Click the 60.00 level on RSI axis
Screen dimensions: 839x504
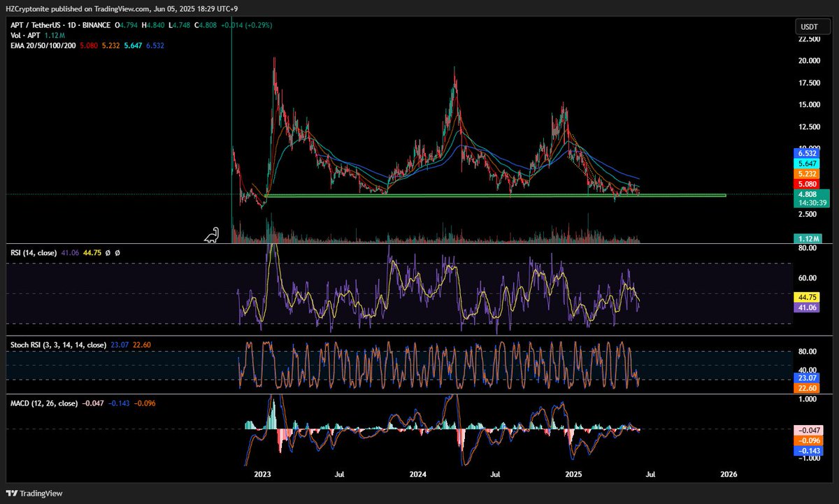coord(809,278)
